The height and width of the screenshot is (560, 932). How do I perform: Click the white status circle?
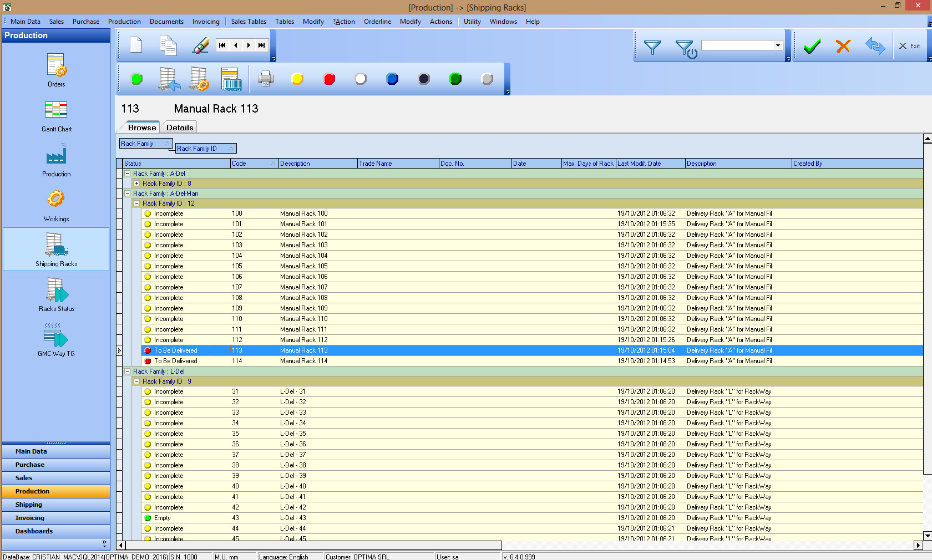pos(361,79)
